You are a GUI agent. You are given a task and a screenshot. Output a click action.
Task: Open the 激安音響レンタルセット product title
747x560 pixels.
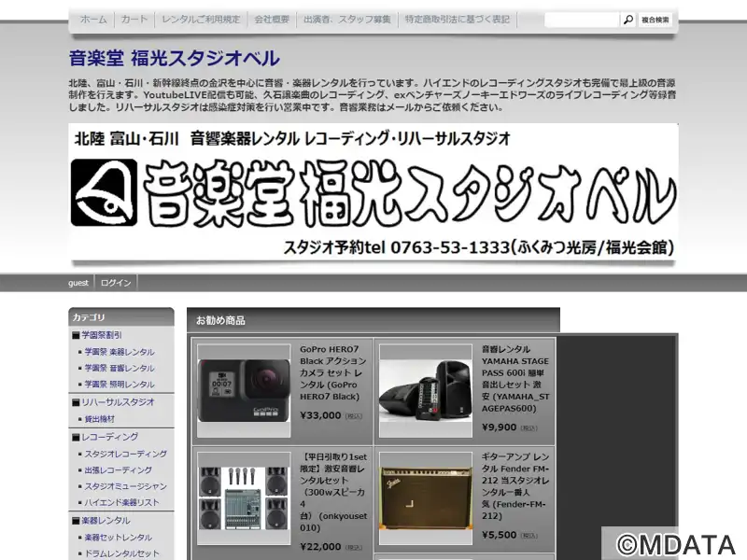(333, 493)
